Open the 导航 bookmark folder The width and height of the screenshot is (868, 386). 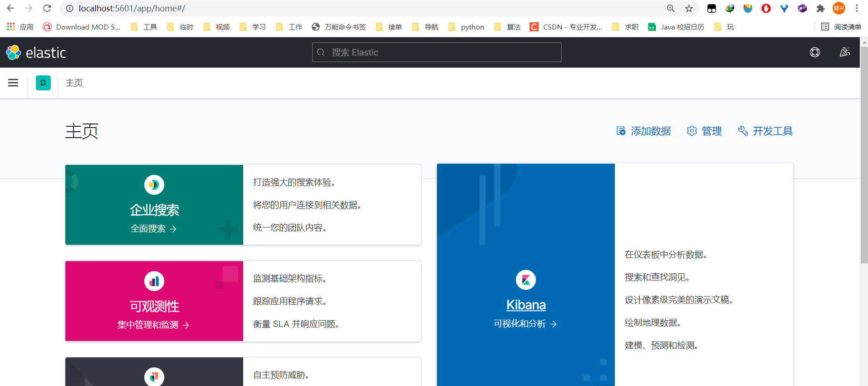[x=425, y=27]
